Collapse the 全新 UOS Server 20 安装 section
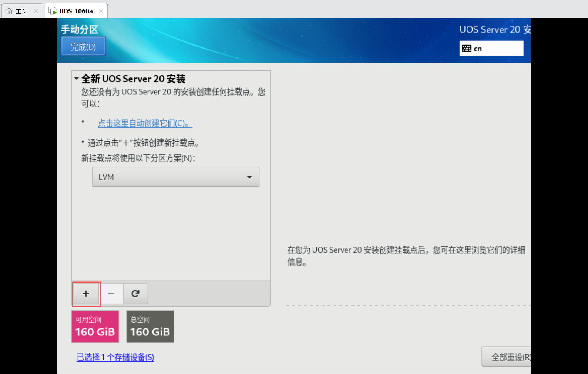 click(x=77, y=79)
